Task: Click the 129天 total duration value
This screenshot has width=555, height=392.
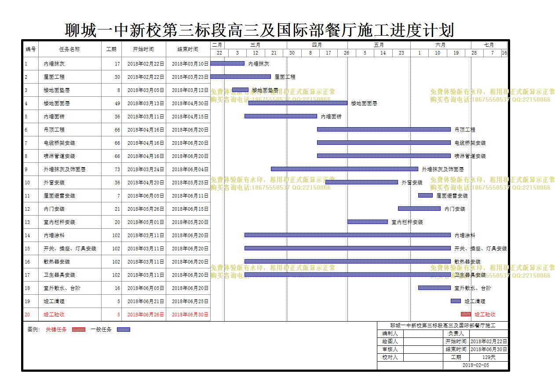Action: pyautogui.click(x=489, y=357)
